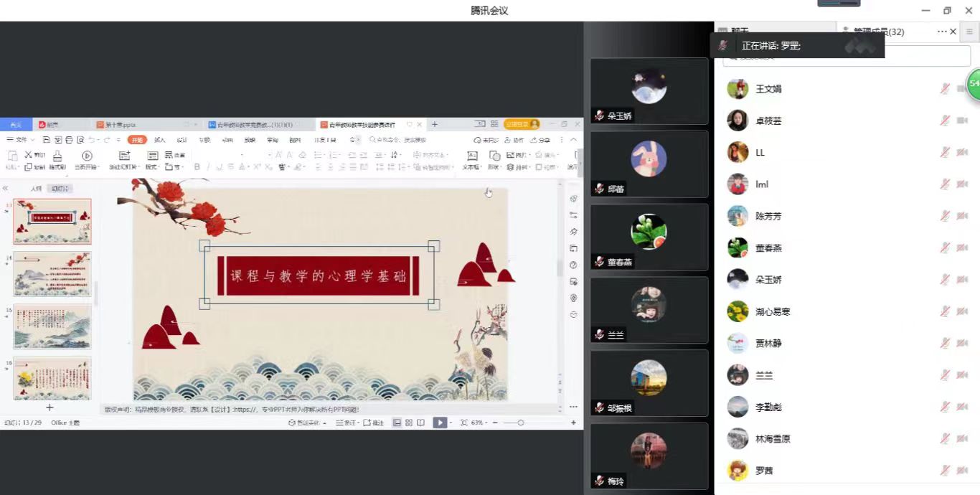Adjust the zoom slider in status bar
Screen dimensions: 980x495
(x=521, y=423)
